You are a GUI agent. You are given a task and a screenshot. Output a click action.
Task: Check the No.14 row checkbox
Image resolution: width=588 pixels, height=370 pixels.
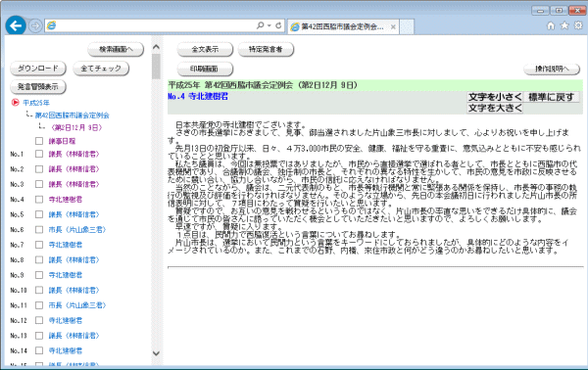tap(39, 350)
